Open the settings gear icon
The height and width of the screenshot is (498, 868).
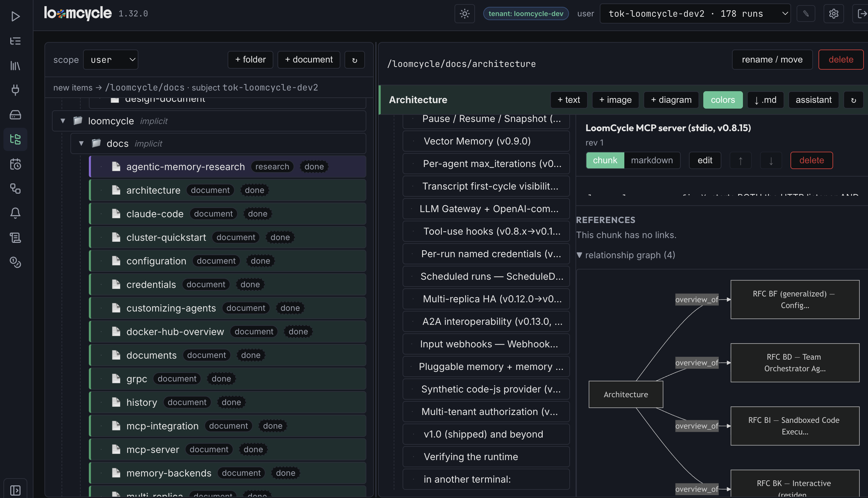(x=833, y=14)
